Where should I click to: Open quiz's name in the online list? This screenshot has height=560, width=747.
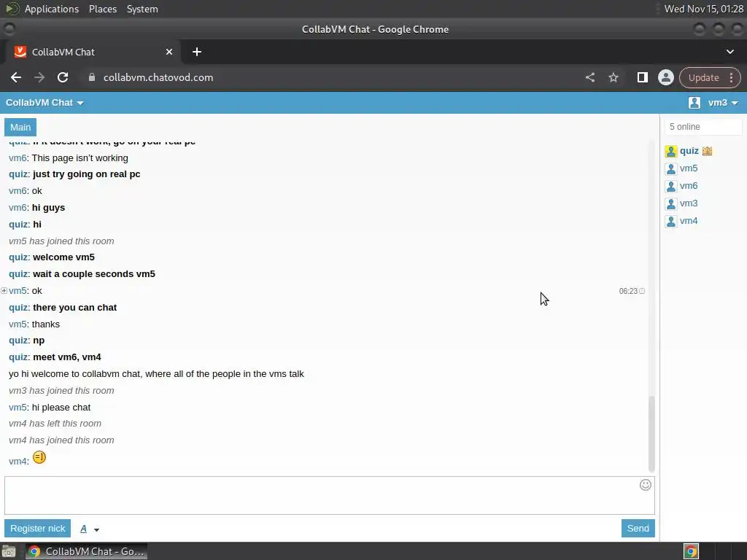coord(689,151)
